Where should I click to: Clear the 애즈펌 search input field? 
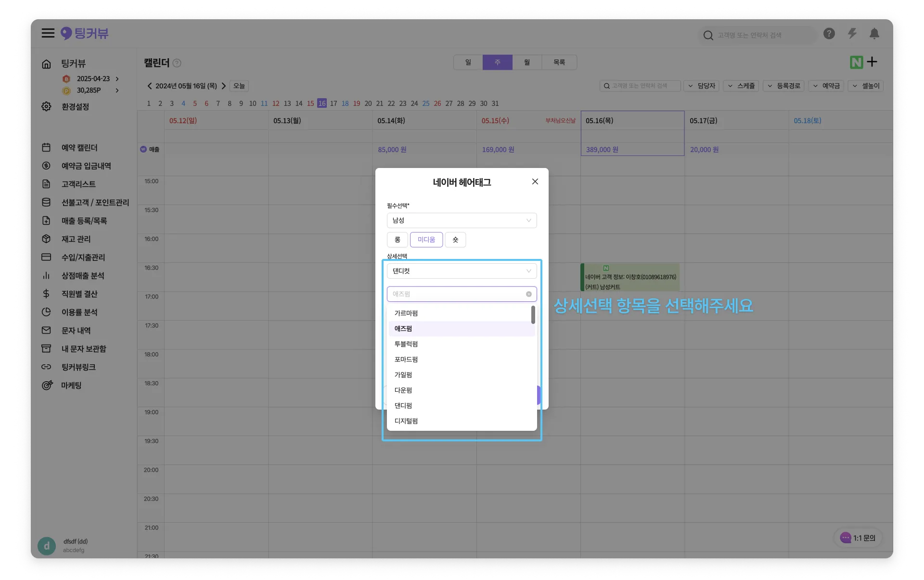point(528,294)
